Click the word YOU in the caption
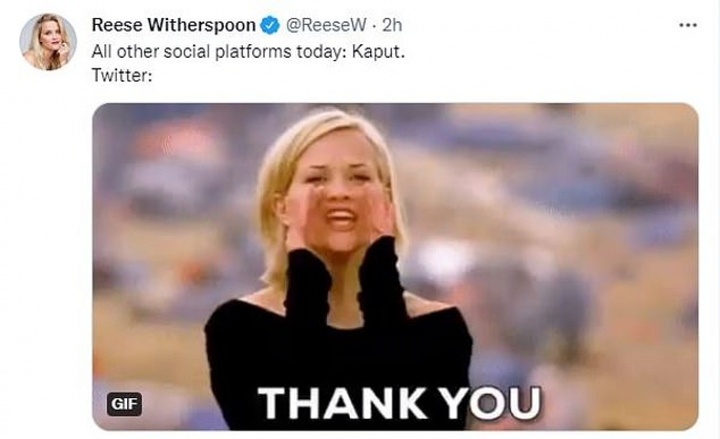This screenshot has height=439, width=720. pyautogui.click(x=490, y=403)
